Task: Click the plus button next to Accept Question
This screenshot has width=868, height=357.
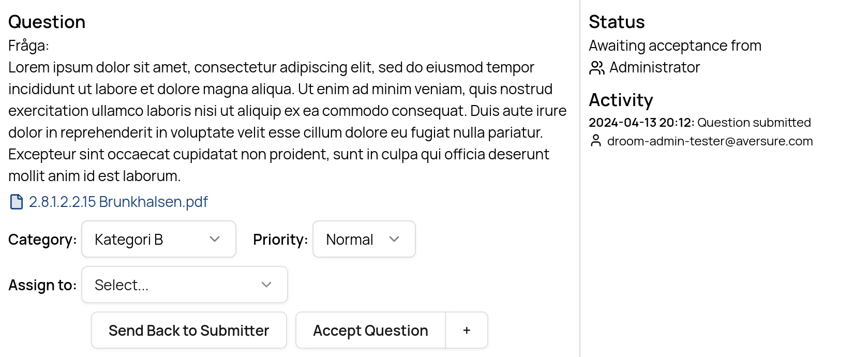Action: point(467,330)
